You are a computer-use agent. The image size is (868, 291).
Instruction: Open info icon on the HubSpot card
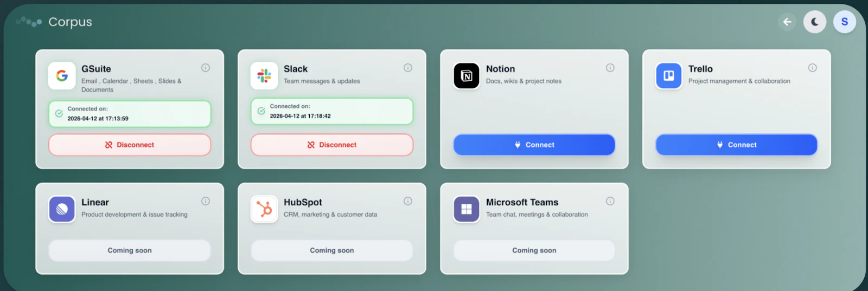click(x=408, y=201)
